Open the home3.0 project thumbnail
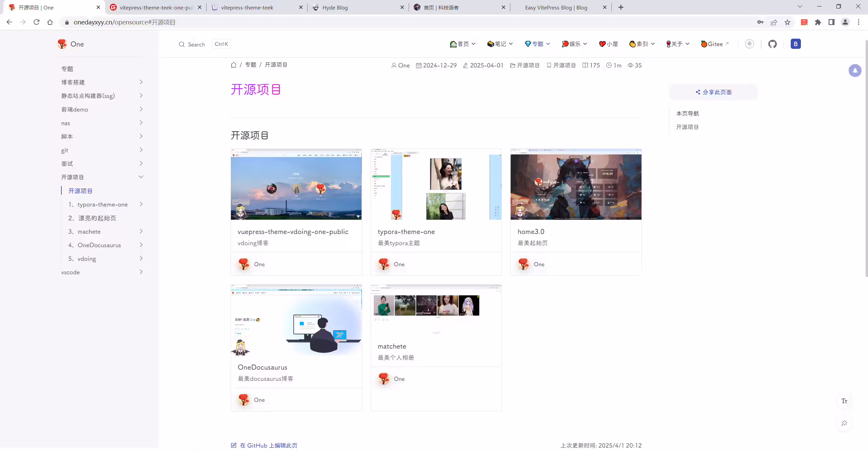 click(576, 184)
